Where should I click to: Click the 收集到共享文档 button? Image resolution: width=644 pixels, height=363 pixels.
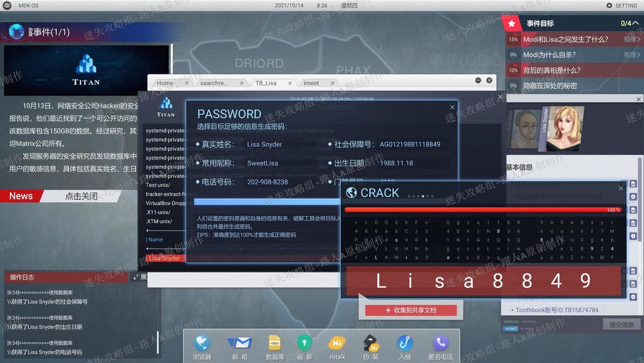411,310
